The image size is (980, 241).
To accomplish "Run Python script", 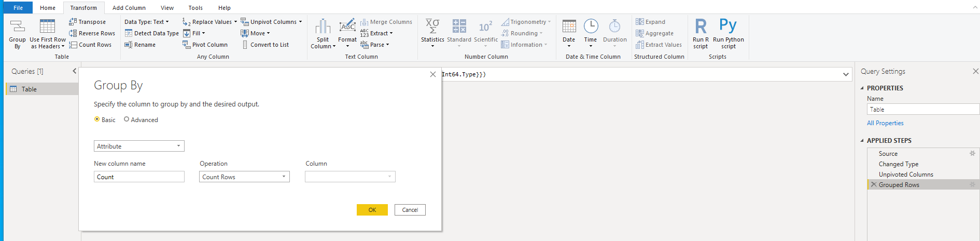I will tap(728, 34).
